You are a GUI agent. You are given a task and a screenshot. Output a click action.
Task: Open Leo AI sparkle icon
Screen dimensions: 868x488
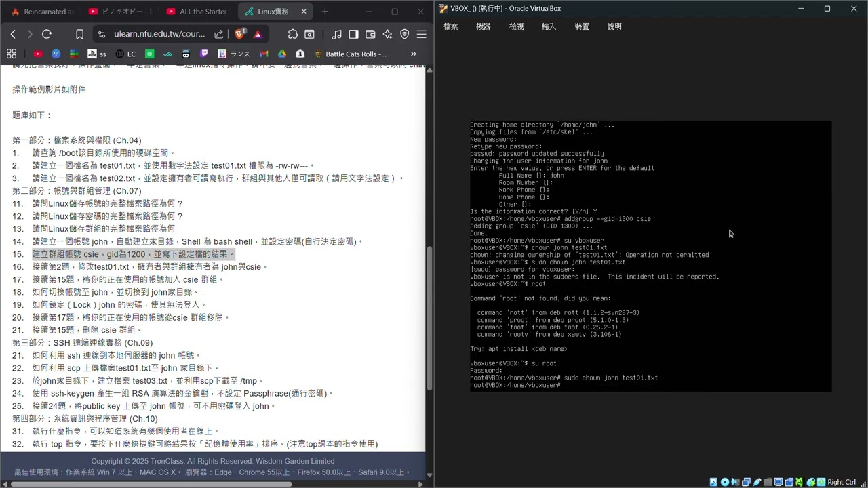point(387,34)
